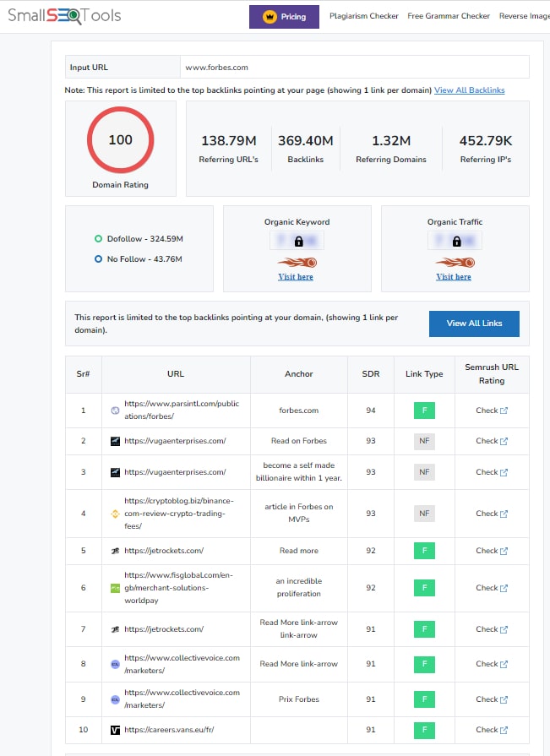Screen dimensions: 550x756
Task: Click the Pricing button
Action: pyautogui.click(x=284, y=17)
